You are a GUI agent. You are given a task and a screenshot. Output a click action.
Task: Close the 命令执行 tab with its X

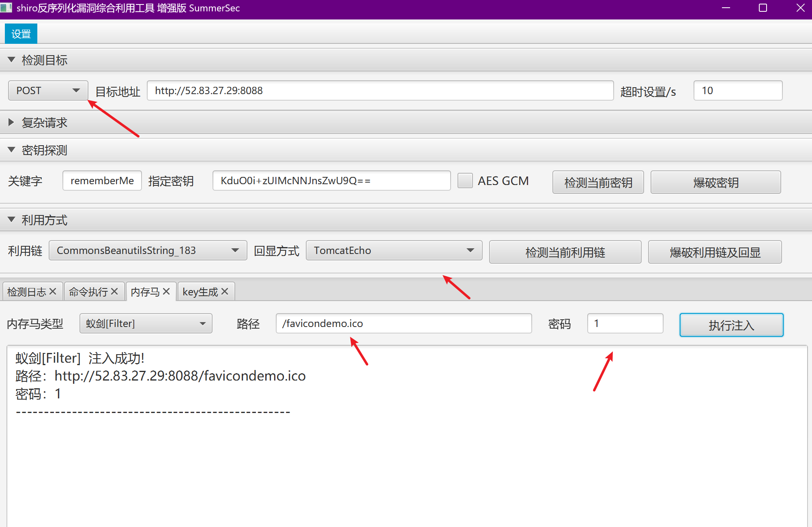coord(114,291)
